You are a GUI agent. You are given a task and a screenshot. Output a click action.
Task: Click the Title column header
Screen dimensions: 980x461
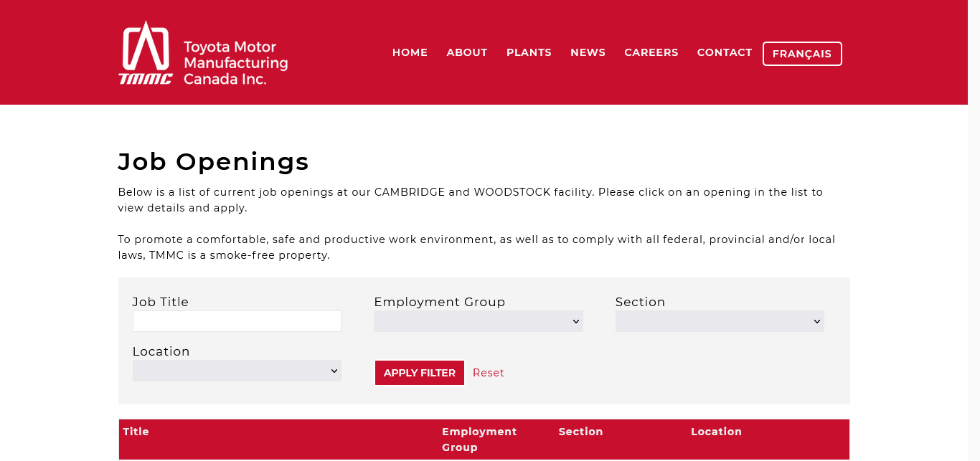[x=136, y=432]
